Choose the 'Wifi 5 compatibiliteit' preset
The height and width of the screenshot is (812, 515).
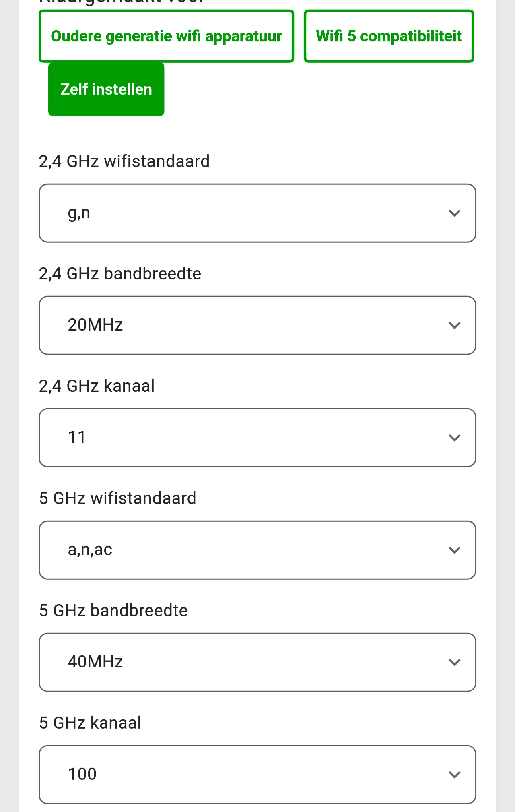[389, 36]
